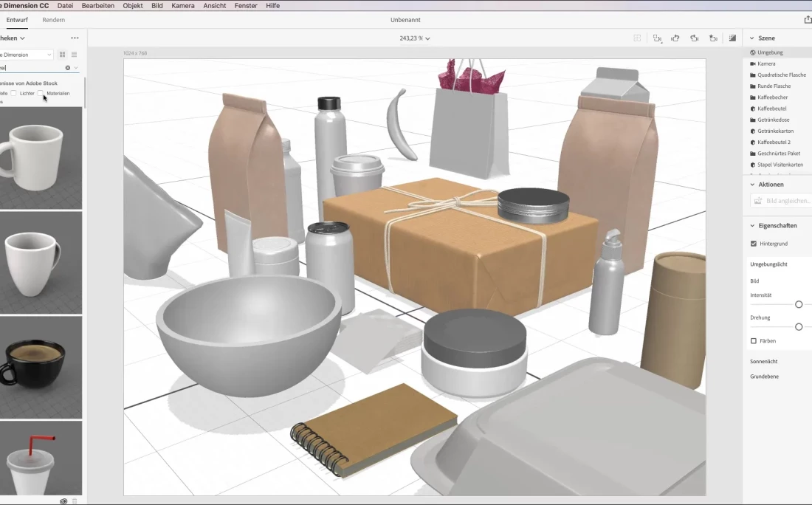The width and height of the screenshot is (812, 505).
Task: Click the Creative Cloud icon below the library
Action: (x=63, y=501)
